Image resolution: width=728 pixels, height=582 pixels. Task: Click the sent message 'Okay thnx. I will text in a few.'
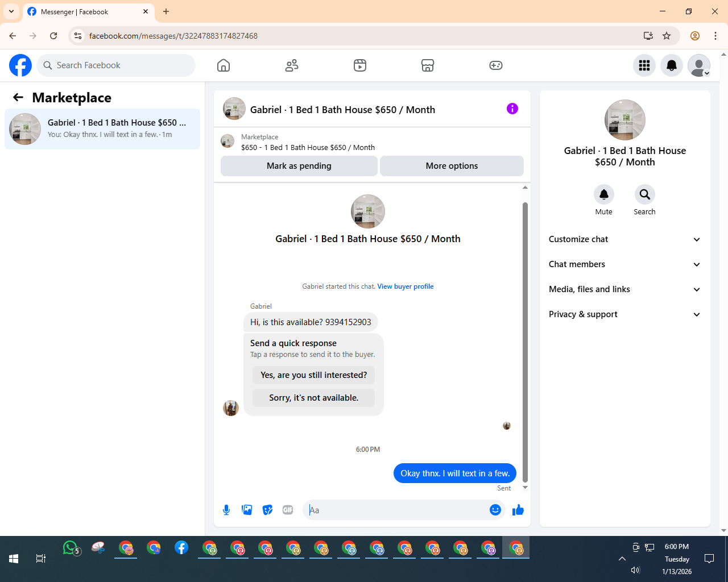(x=455, y=473)
